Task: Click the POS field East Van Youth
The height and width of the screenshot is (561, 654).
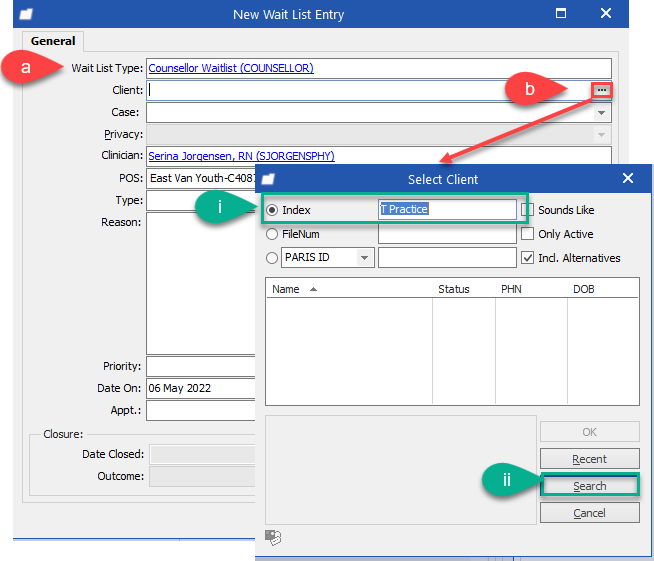Action: [x=201, y=179]
